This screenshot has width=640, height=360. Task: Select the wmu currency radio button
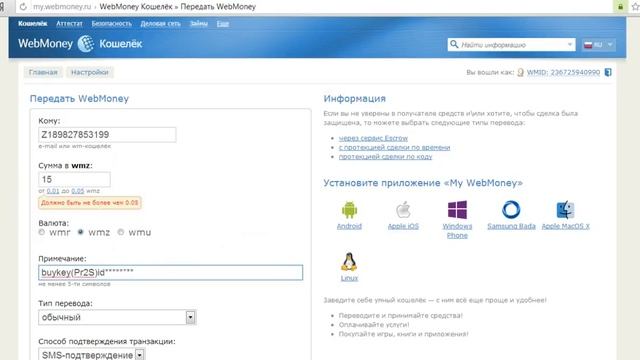tap(120, 232)
